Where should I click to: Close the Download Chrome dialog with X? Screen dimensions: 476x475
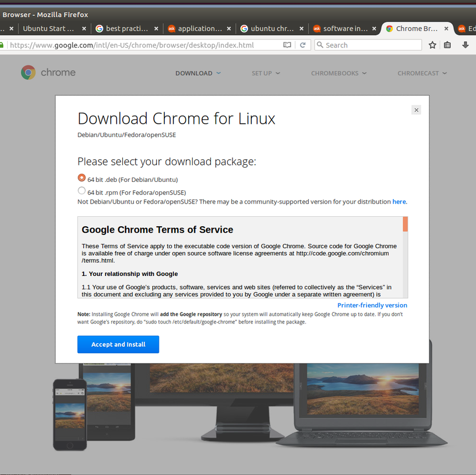(416, 110)
